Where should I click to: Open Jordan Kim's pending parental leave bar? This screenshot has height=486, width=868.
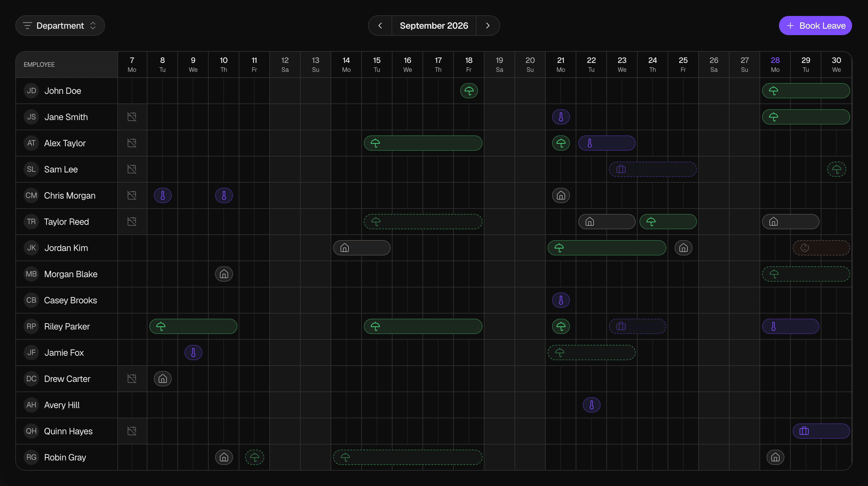click(x=821, y=248)
